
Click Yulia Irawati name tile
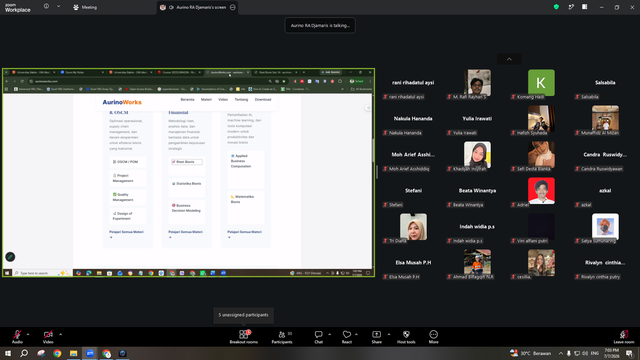click(477, 118)
